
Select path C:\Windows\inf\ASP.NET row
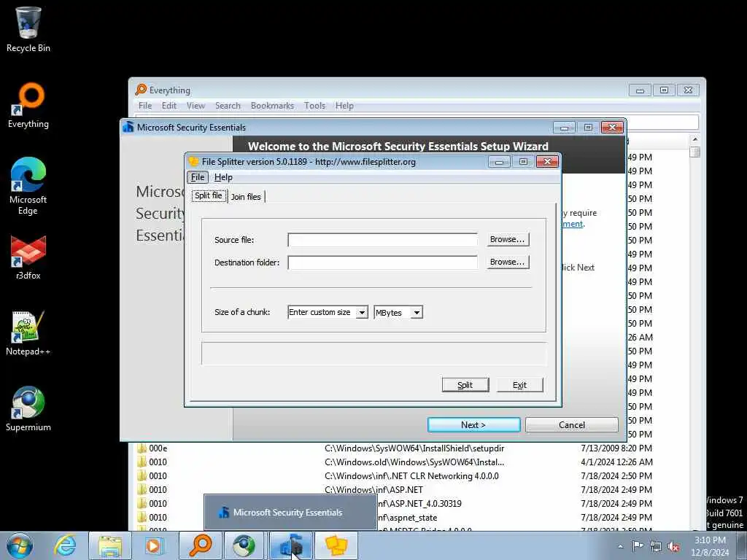point(373,489)
